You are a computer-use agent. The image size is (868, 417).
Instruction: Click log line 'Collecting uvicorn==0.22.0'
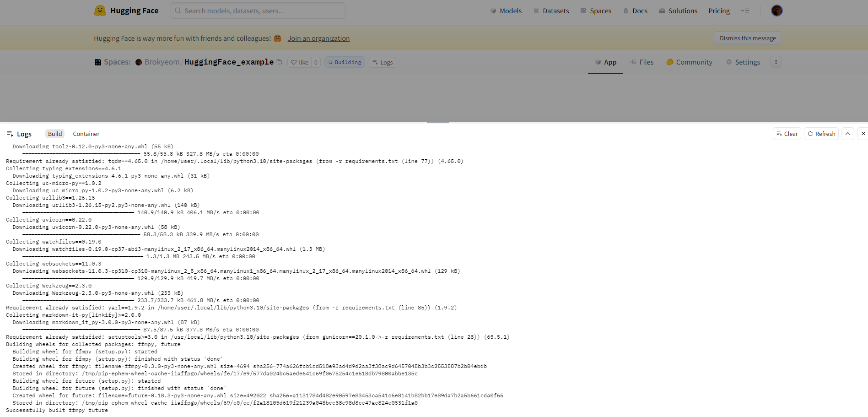49,220
